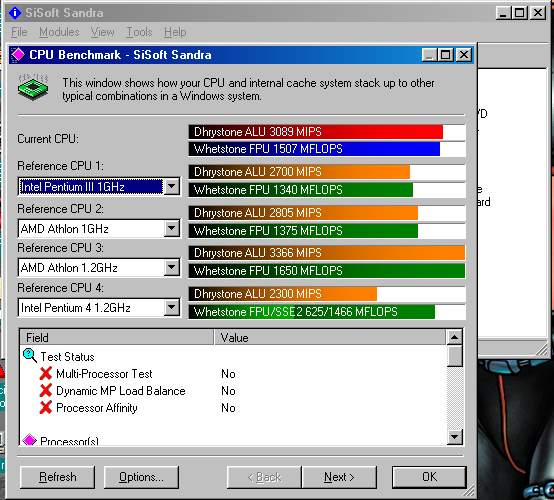Click the Reference CPU 1 label
The image size is (554, 500).
(x=60, y=166)
